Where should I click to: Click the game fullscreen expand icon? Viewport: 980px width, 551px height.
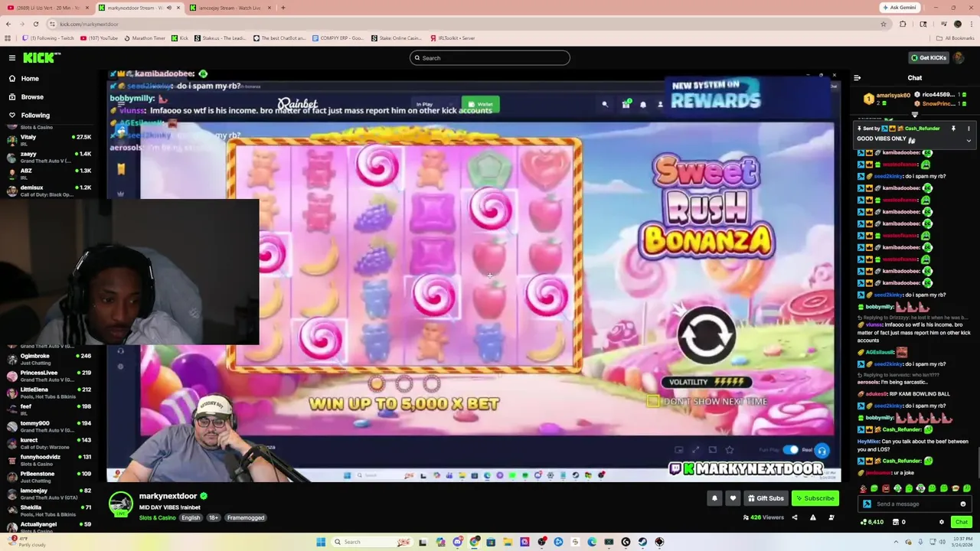coord(695,450)
